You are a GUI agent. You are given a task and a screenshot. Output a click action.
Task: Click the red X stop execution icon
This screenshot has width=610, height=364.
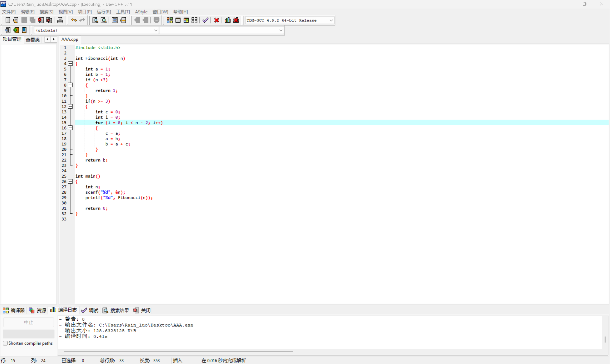217,20
